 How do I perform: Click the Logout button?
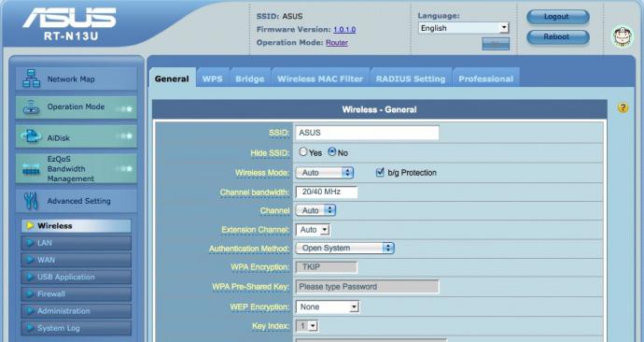click(558, 17)
